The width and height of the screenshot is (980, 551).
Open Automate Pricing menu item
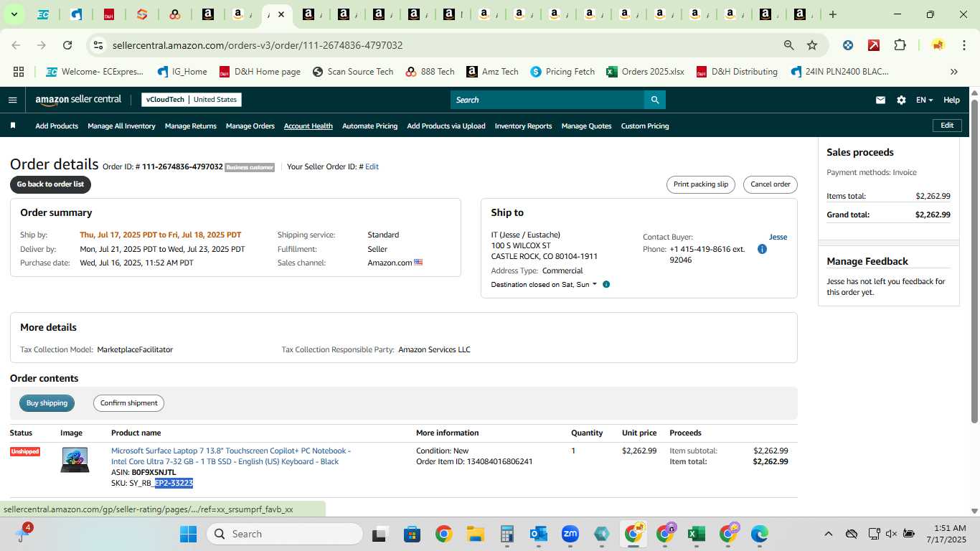pyautogui.click(x=369, y=126)
